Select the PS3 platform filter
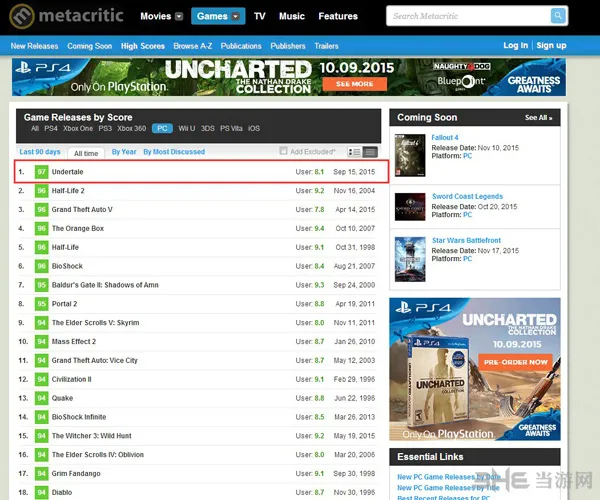 click(105, 129)
